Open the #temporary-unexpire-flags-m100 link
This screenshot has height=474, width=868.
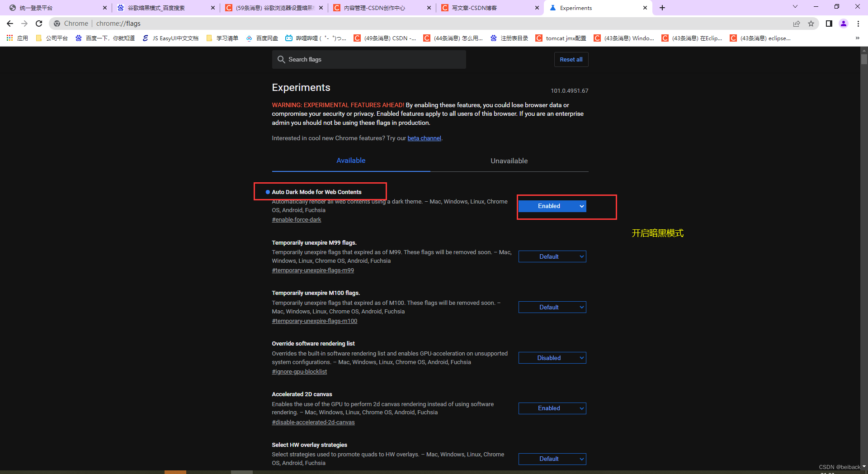(315, 321)
